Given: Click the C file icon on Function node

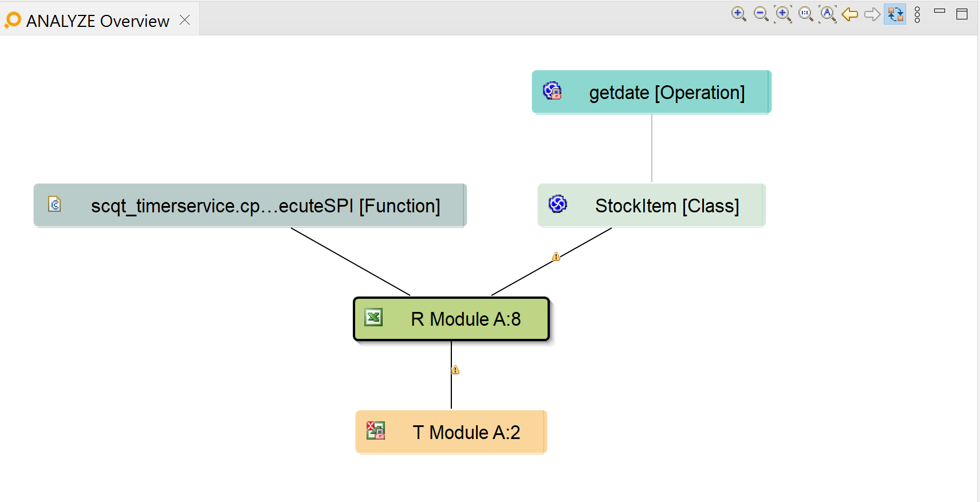Looking at the screenshot, I should [54, 204].
